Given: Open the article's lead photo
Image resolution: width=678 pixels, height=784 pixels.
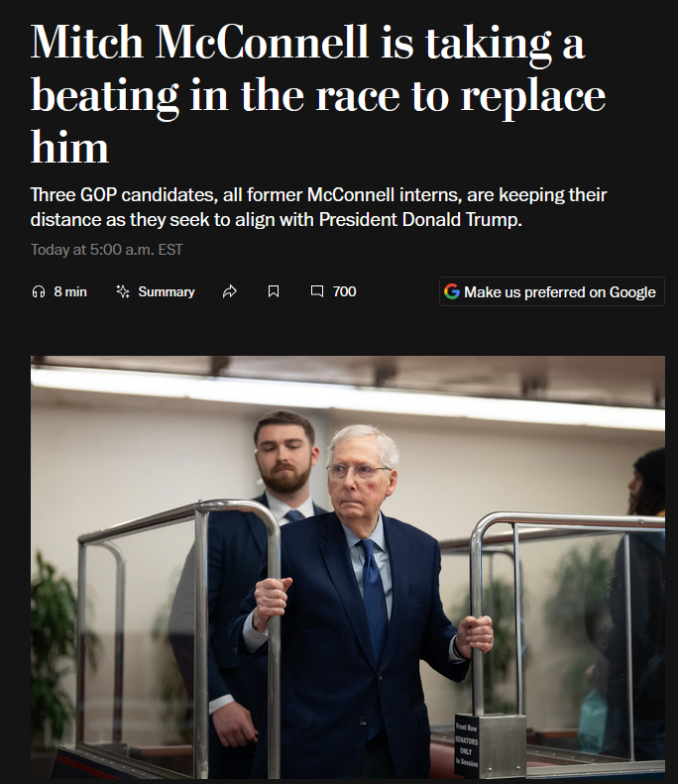Looking at the screenshot, I should pyautogui.click(x=348, y=567).
